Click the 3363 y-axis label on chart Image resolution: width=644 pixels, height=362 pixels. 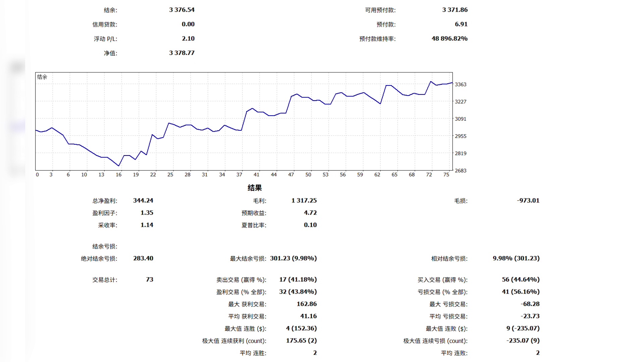click(x=461, y=84)
